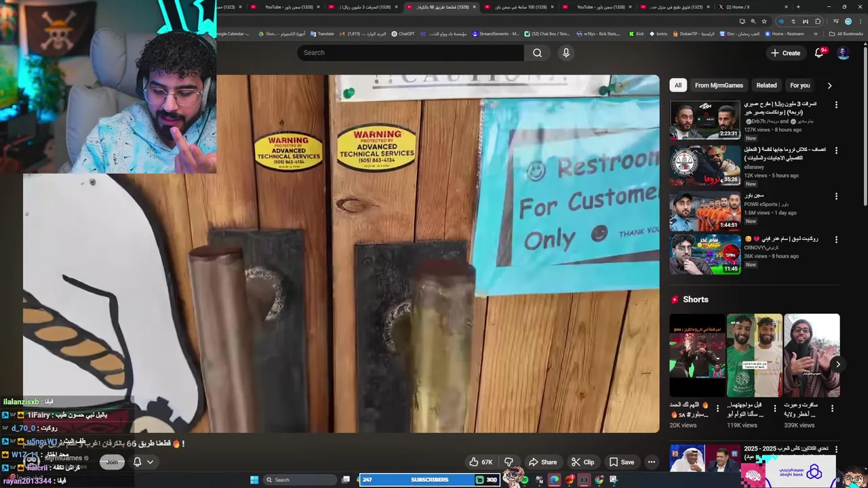Click the Create button
868x488 pixels.
pyautogui.click(x=785, y=53)
